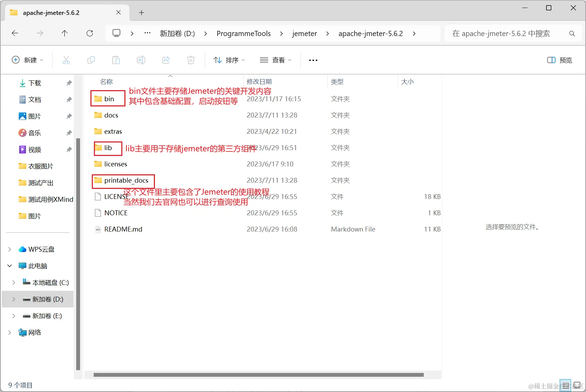Sort by 名称 column header
The height and width of the screenshot is (392, 586).
tap(106, 82)
